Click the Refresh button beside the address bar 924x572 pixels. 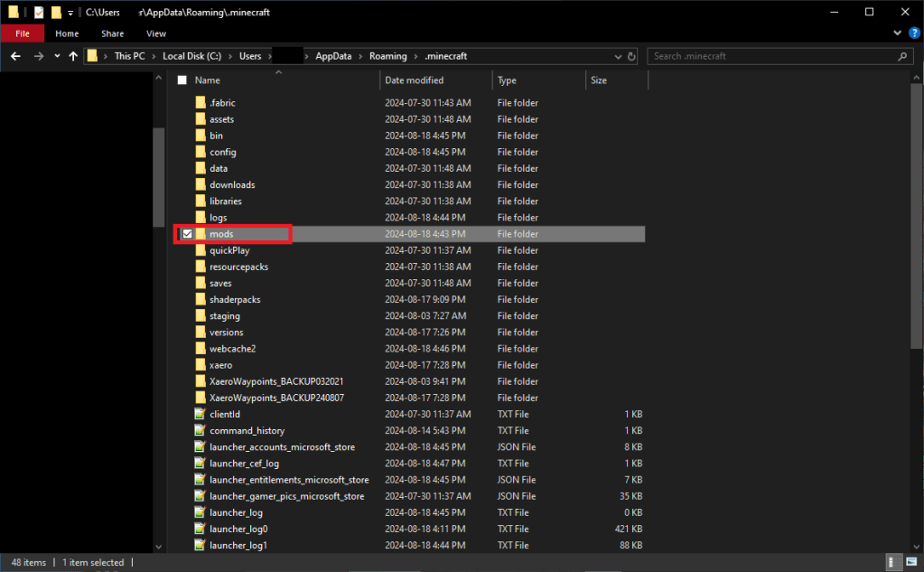coord(631,56)
